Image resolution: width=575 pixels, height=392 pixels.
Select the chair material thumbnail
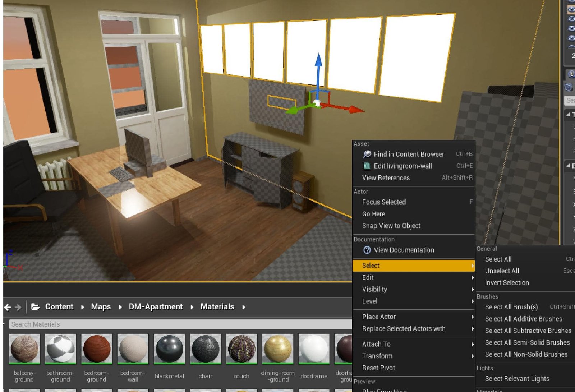pos(205,349)
